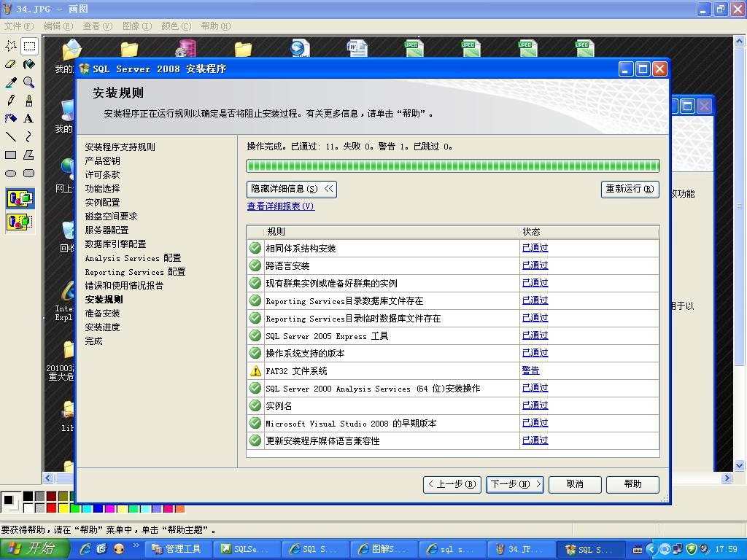
Task: Click the 重新运行 button
Action: 630,189
